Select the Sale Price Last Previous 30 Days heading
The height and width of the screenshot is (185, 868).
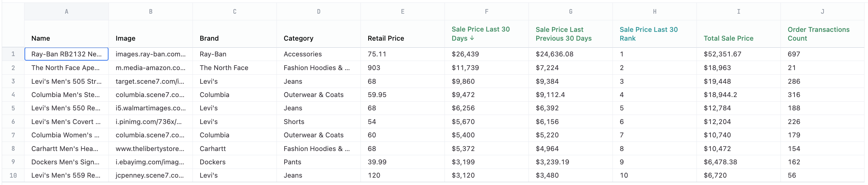[x=563, y=34]
